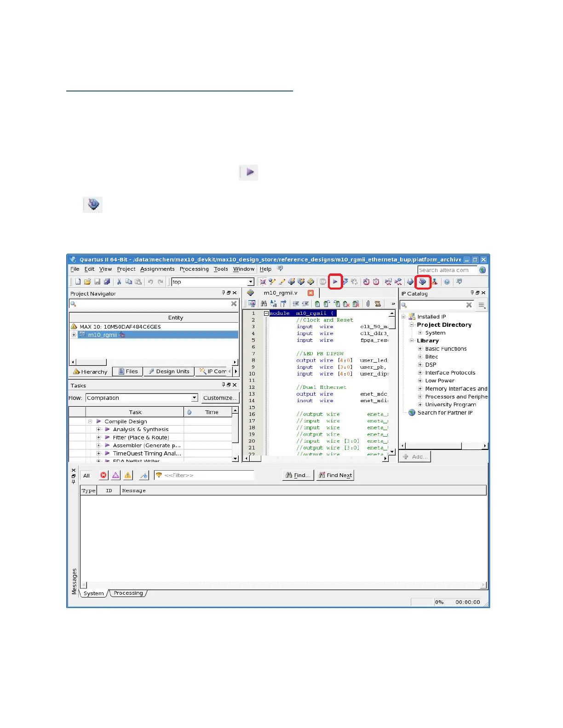Expand the DSP library category

pos(420,365)
